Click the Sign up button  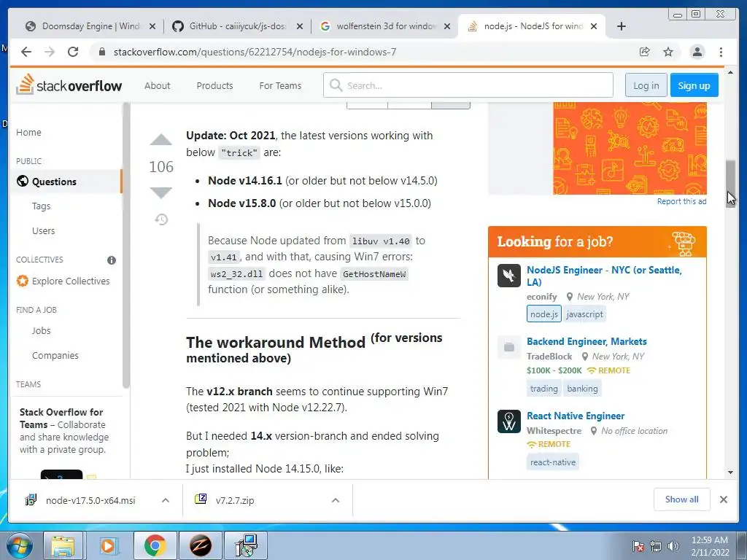694,85
